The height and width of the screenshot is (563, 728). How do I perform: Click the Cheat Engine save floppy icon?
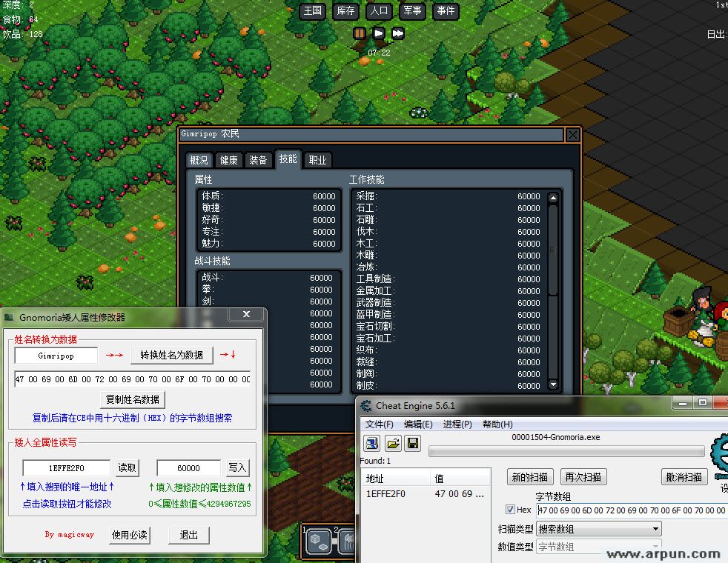[x=413, y=443]
